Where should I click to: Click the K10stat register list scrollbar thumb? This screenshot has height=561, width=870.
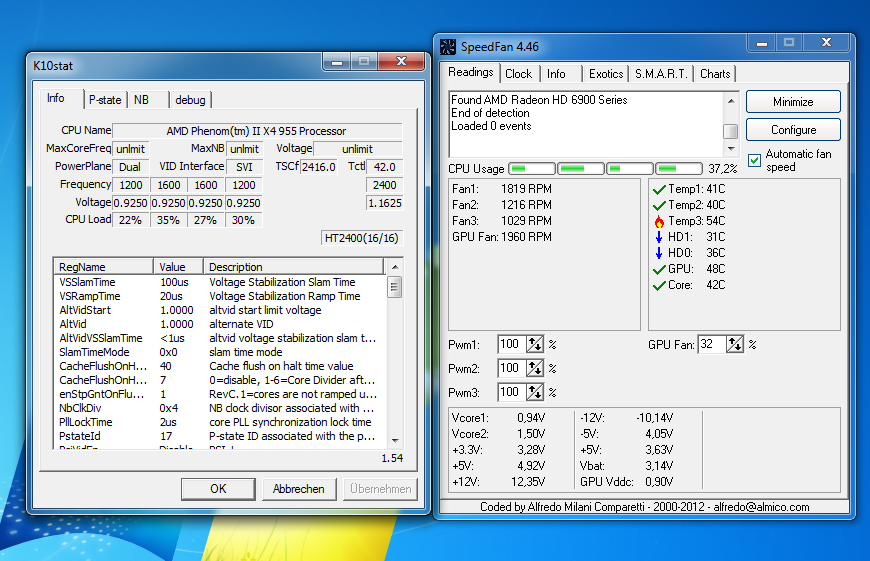point(394,287)
